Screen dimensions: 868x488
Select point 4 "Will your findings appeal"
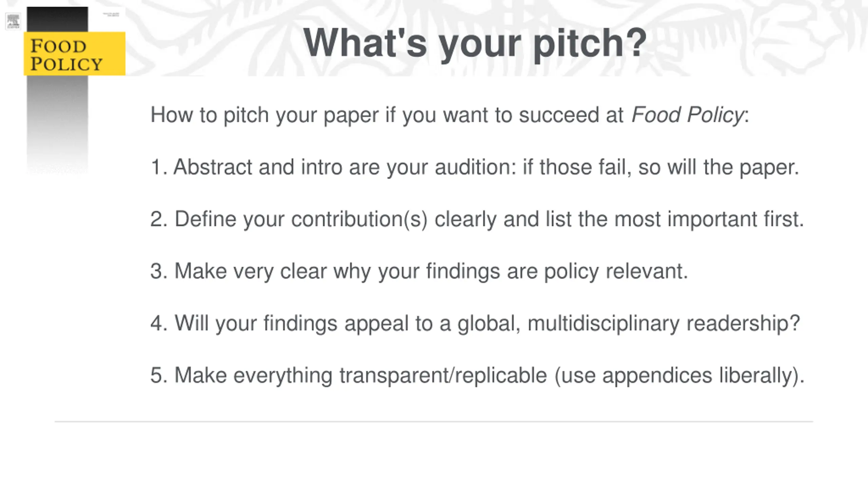click(475, 323)
